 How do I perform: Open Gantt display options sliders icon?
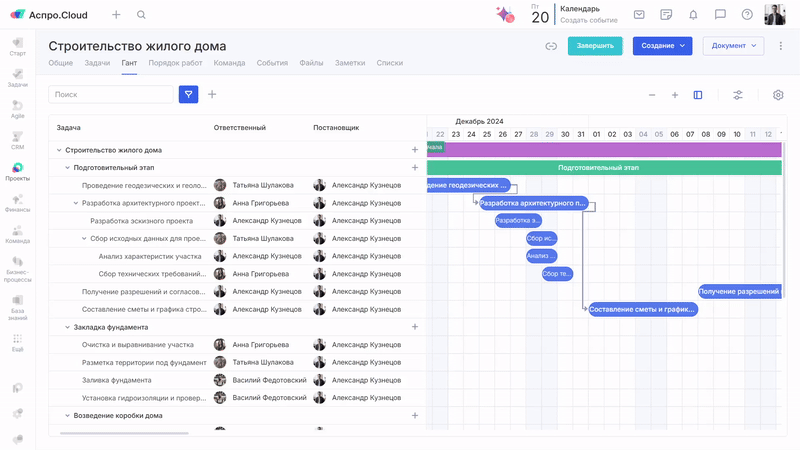[x=738, y=95]
